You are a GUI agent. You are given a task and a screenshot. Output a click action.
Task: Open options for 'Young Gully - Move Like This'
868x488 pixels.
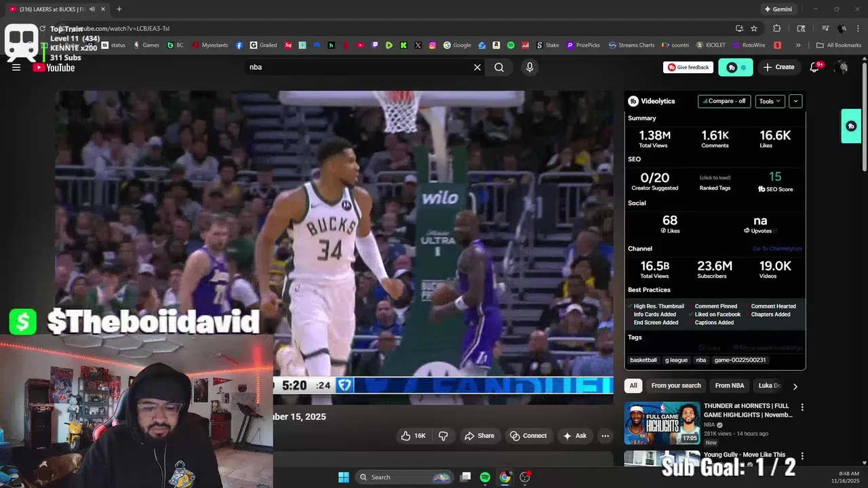pyautogui.click(x=802, y=456)
